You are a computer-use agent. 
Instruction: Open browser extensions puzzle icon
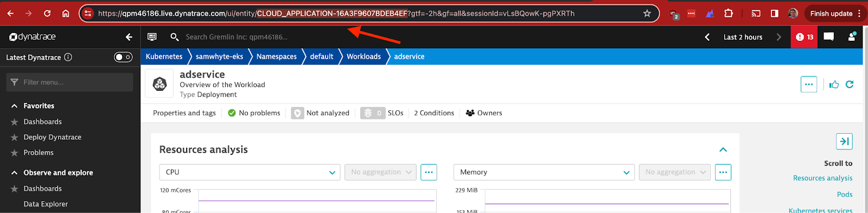729,14
